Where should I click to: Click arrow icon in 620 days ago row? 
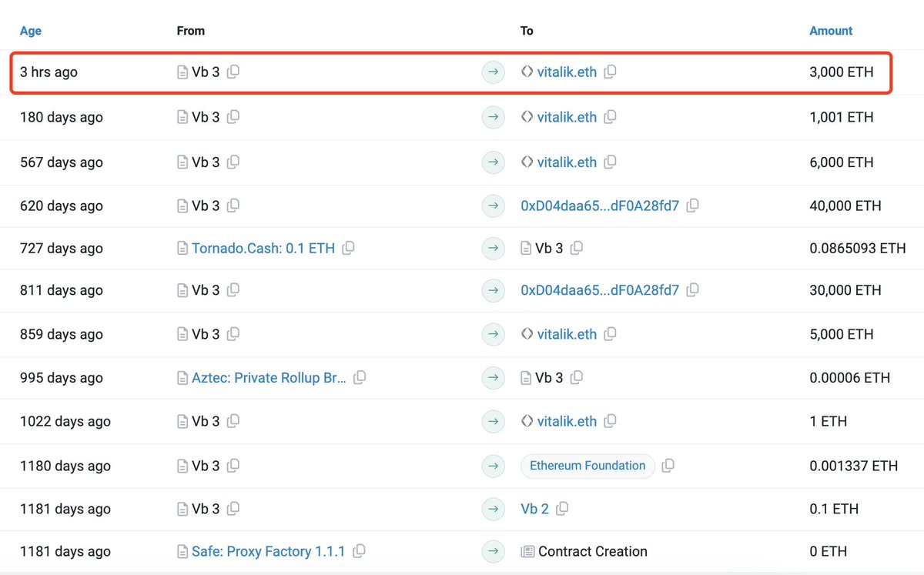tap(494, 206)
